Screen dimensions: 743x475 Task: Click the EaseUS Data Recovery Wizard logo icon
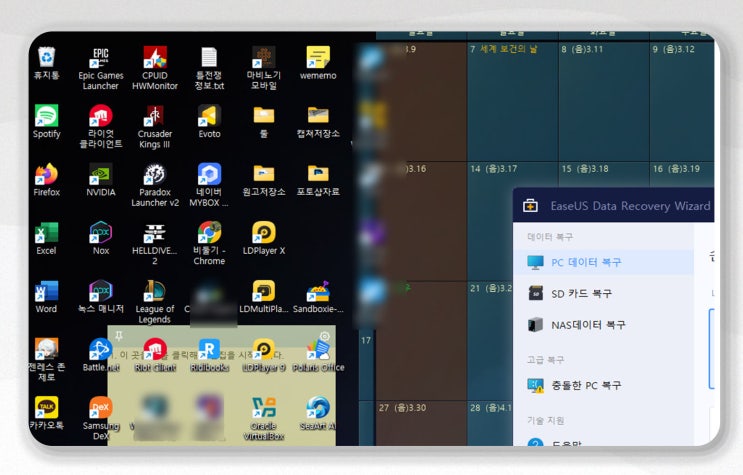[x=530, y=206]
